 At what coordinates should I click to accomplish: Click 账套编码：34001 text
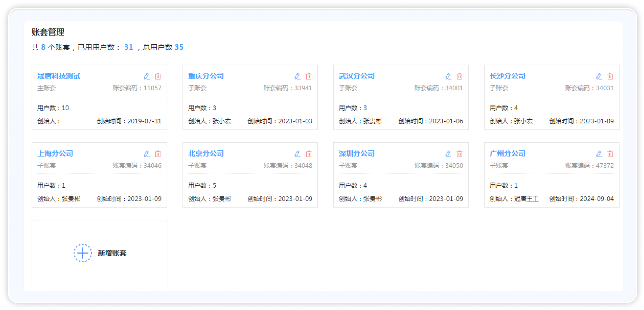438,88
